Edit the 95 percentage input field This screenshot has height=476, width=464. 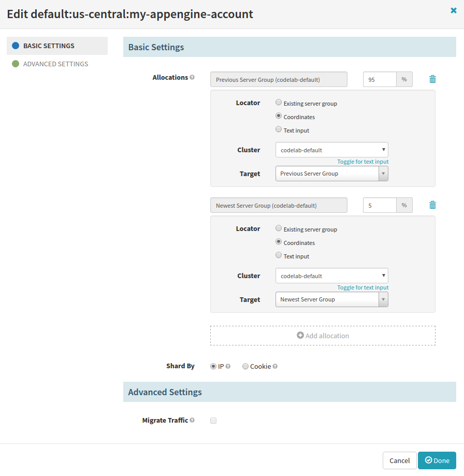(x=380, y=79)
